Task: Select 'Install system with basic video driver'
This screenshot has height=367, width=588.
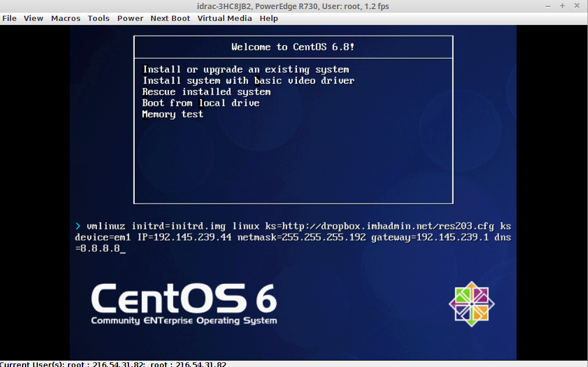Action: [248, 80]
